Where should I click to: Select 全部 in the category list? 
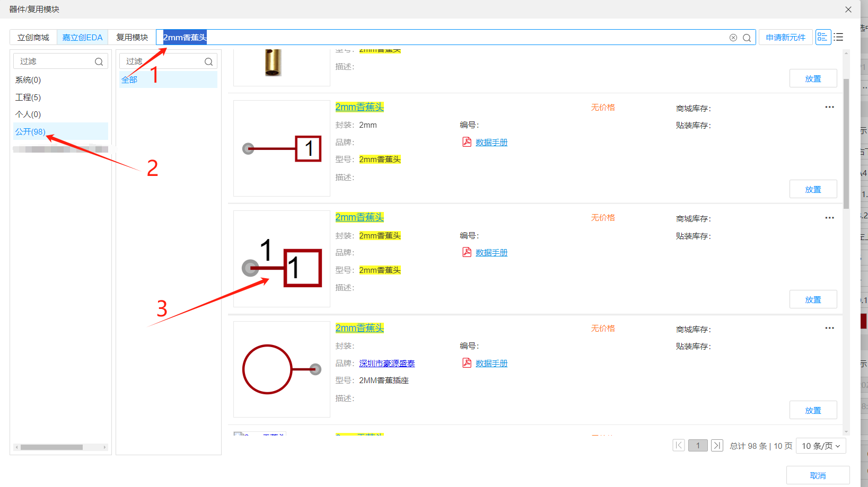click(168, 79)
